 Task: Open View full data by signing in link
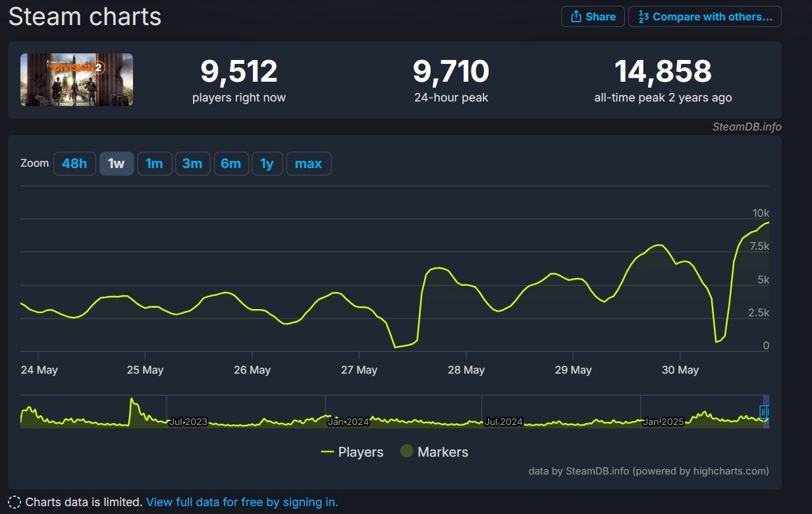pyautogui.click(x=242, y=502)
